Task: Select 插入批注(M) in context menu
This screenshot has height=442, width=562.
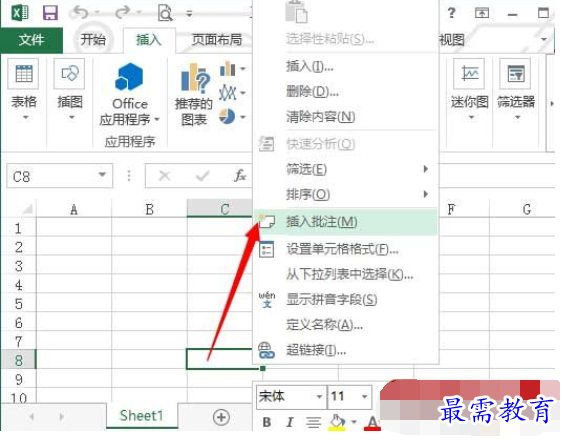Action: tap(346, 222)
